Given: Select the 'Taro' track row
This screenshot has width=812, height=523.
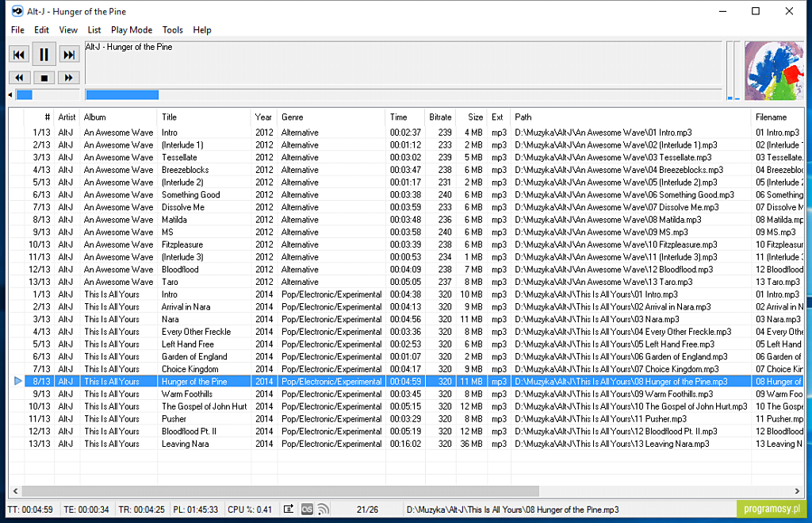Looking at the screenshot, I should point(406,282).
